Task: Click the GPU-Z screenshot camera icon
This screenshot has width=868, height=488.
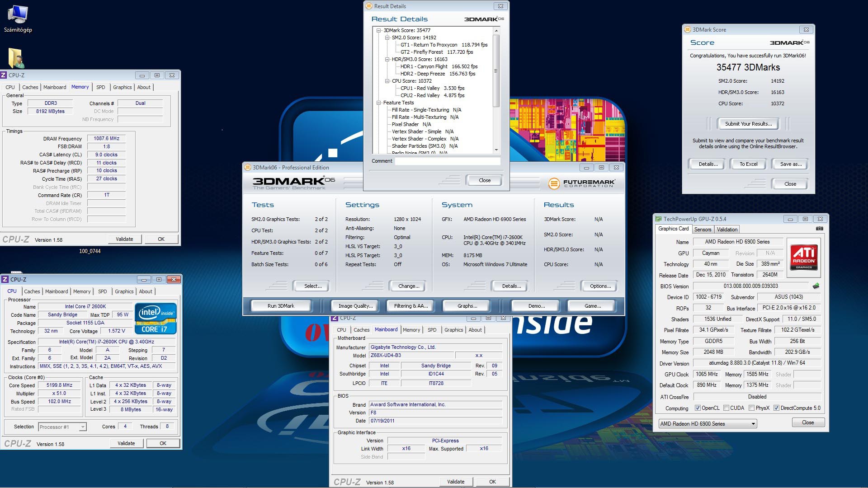Action: [x=819, y=229]
